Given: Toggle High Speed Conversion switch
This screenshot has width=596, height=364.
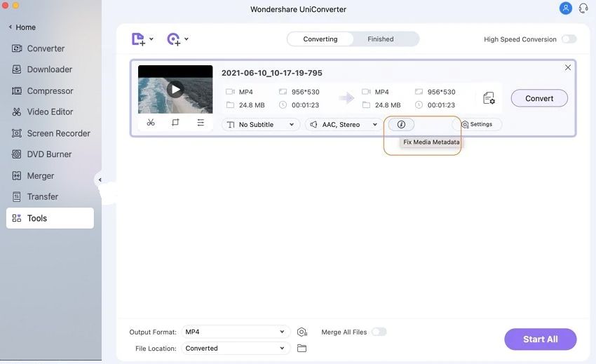Looking at the screenshot, I should point(569,39).
